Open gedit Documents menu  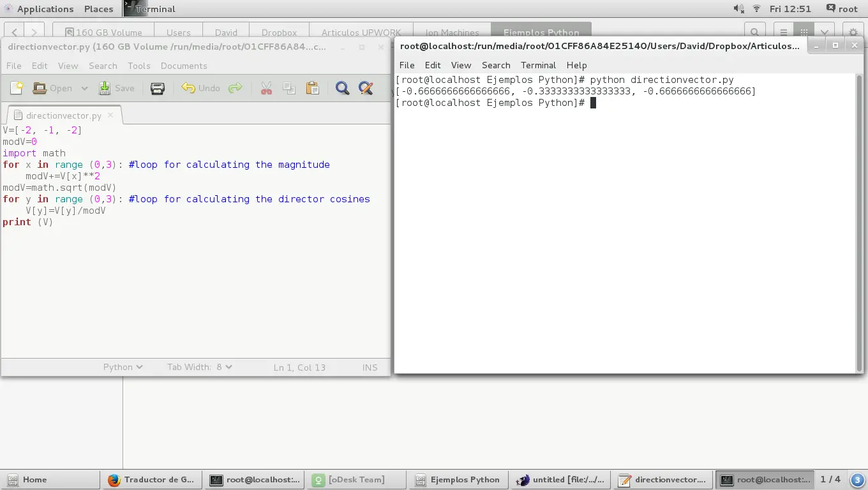click(x=184, y=66)
